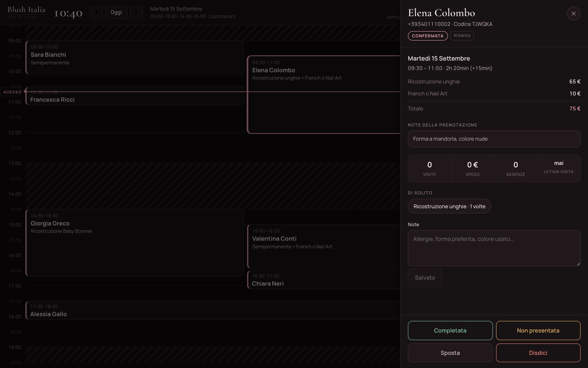The height and width of the screenshot is (368, 588).
Task: Click the Confermata status badge
Action: tap(427, 36)
